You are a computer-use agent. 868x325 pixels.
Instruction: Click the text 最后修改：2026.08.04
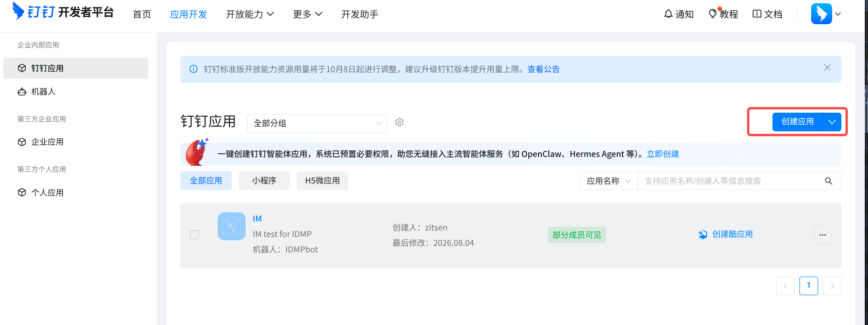click(433, 243)
